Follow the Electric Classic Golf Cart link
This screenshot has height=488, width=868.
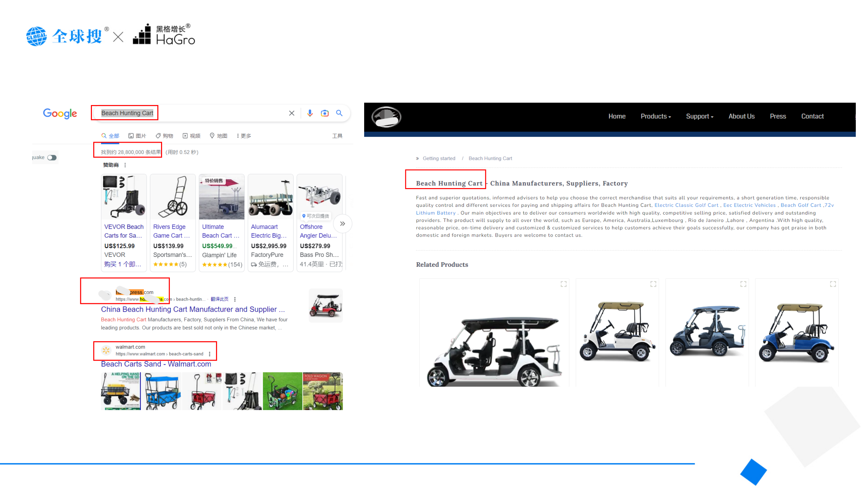pos(686,205)
